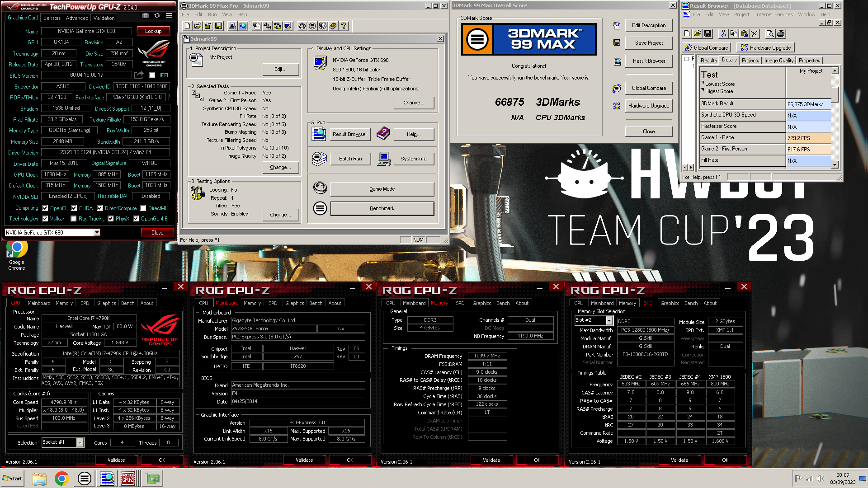Open Bench tab in the CPU-Z Memory window
This screenshot has height=488, width=868.
tap(503, 303)
